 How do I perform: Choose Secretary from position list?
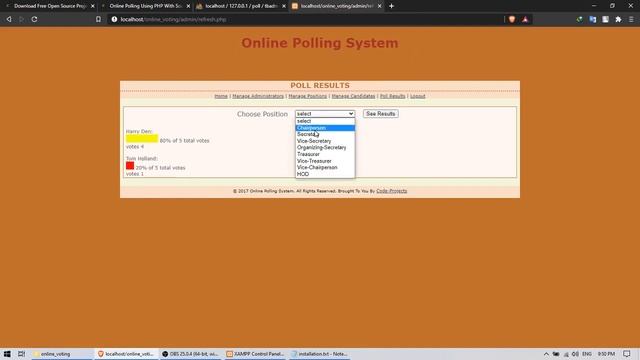pyautogui.click(x=325, y=134)
